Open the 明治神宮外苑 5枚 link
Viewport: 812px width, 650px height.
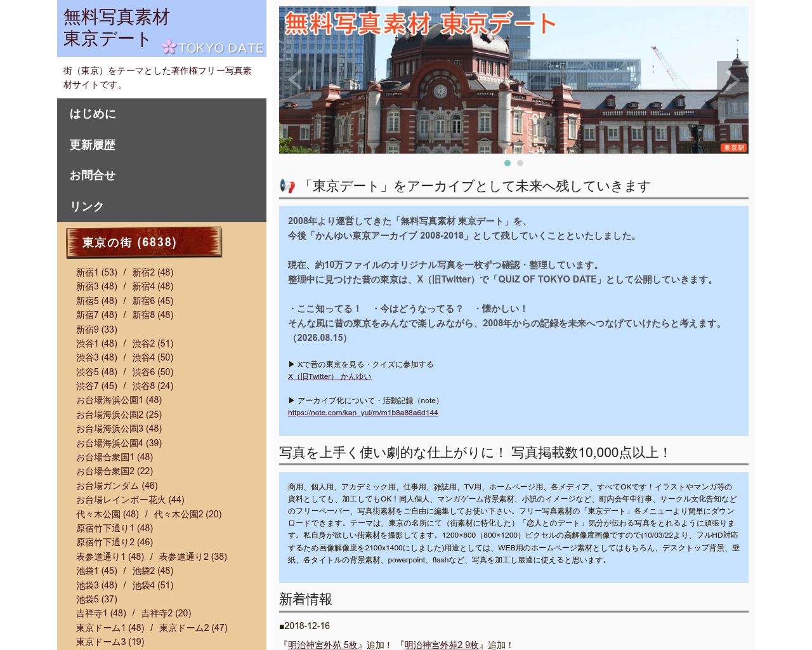tap(323, 645)
